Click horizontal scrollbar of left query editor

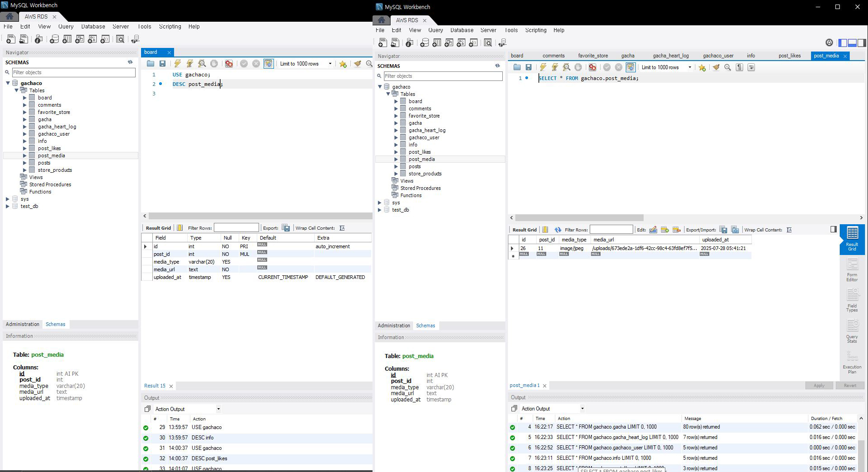260,216
